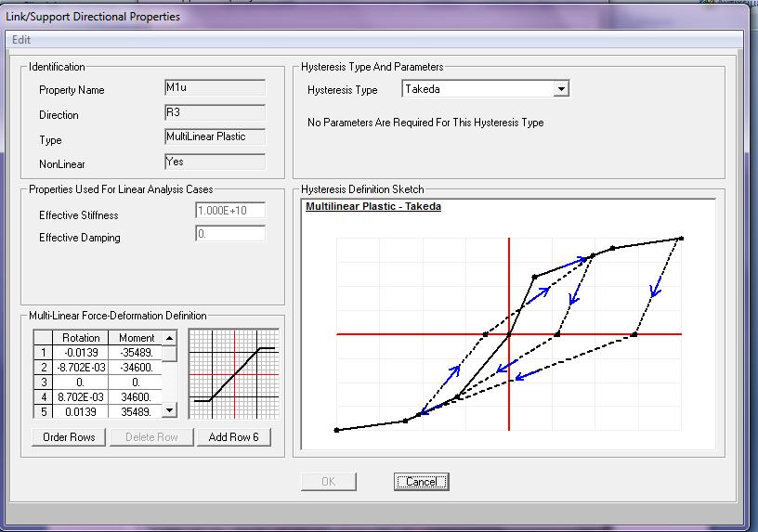The image size is (758, 532).
Task: Click rotation cell 8.702E-03
Action: click(80, 397)
